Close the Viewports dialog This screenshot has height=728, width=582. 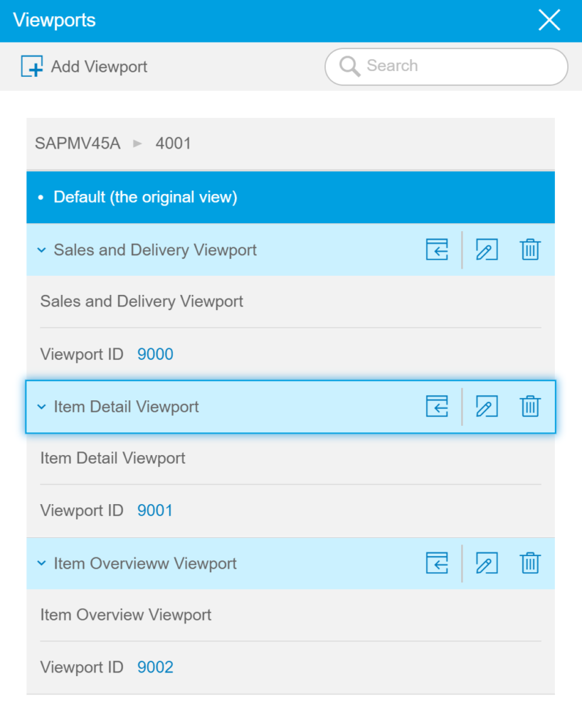point(549,21)
